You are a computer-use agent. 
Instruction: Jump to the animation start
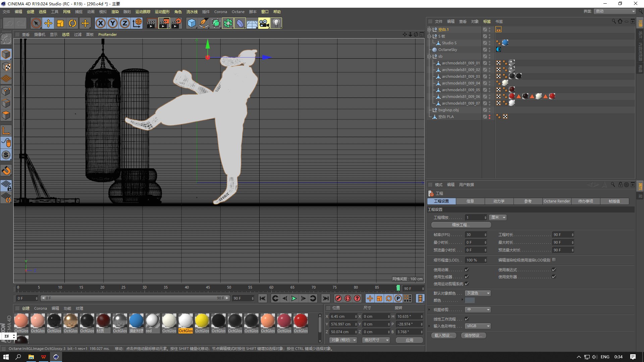262,298
